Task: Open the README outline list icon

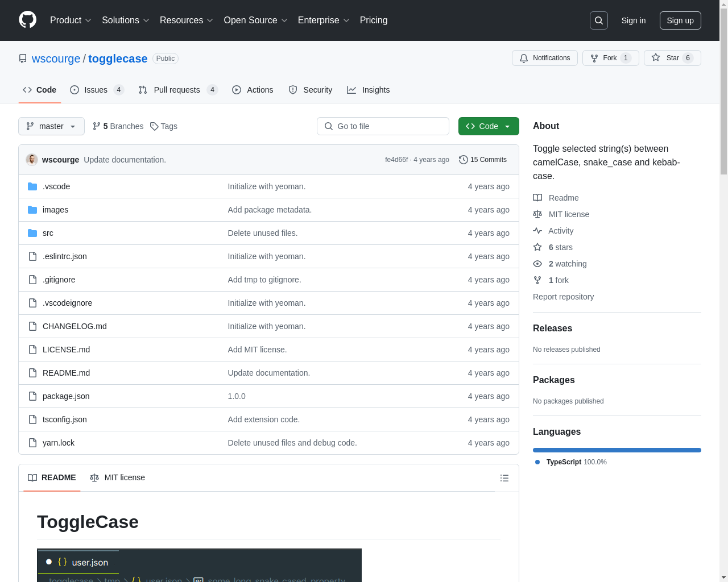Action: pos(504,478)
